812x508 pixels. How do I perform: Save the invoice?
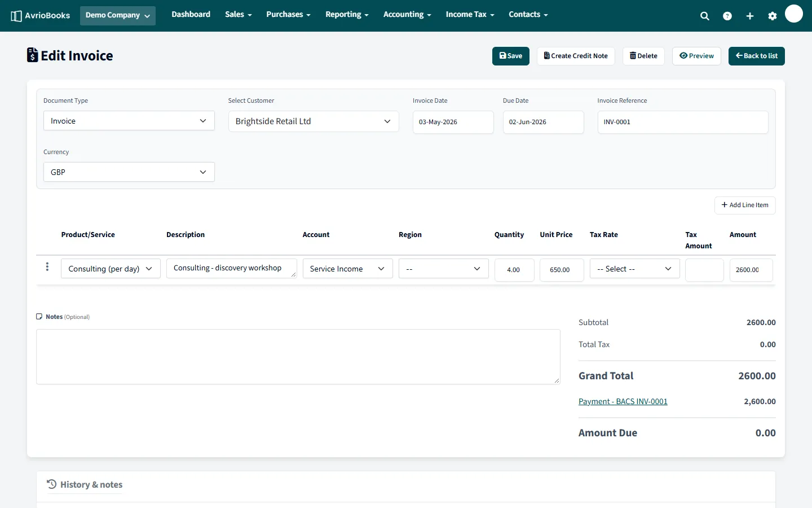tap(511, 56)
